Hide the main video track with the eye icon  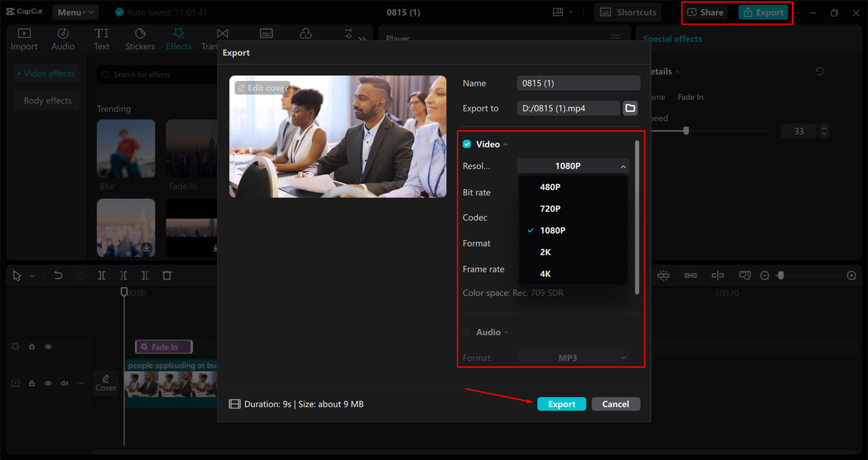click(x=48, y=383)
